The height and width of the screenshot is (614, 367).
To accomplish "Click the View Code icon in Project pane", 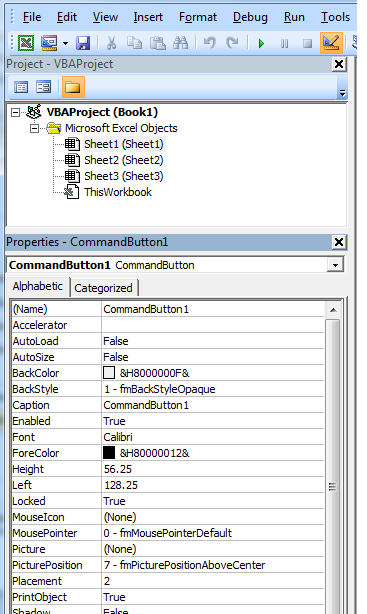I will [21, 87].
